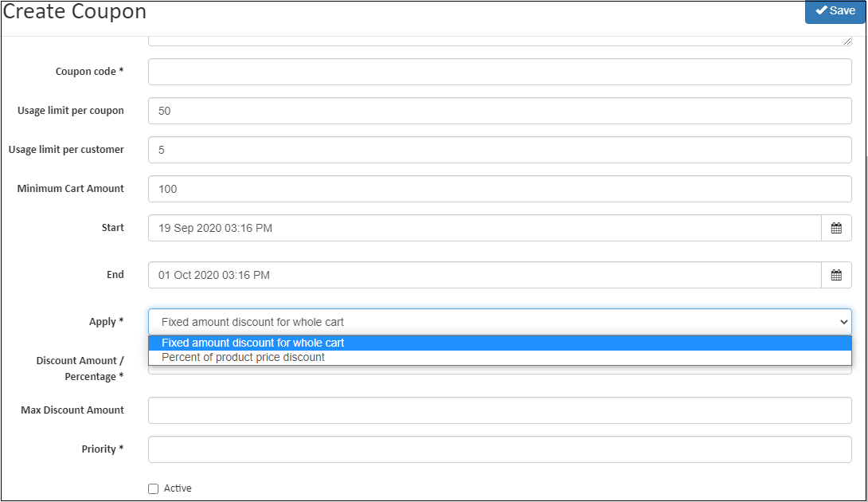Click the 'Priority *' label

tap(103, 449)
